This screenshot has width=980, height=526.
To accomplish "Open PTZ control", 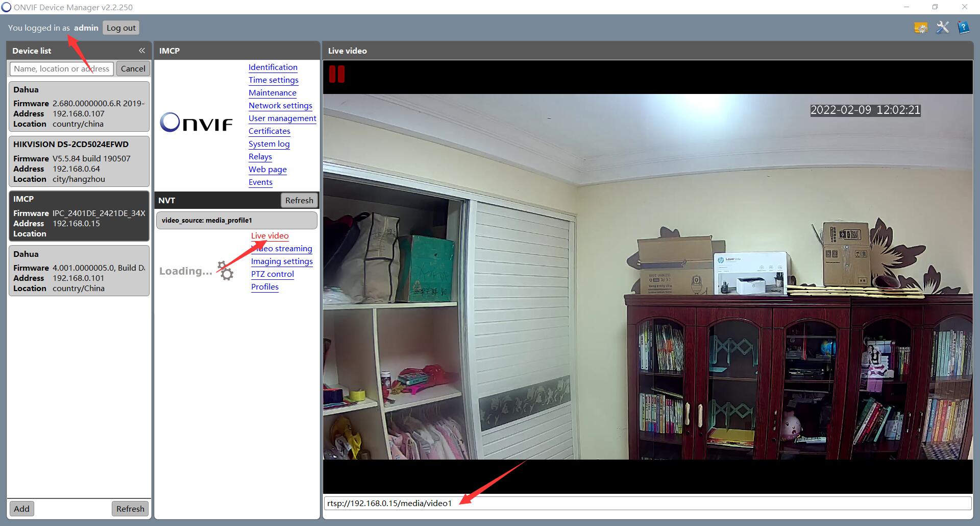I will tap(272, 274).
